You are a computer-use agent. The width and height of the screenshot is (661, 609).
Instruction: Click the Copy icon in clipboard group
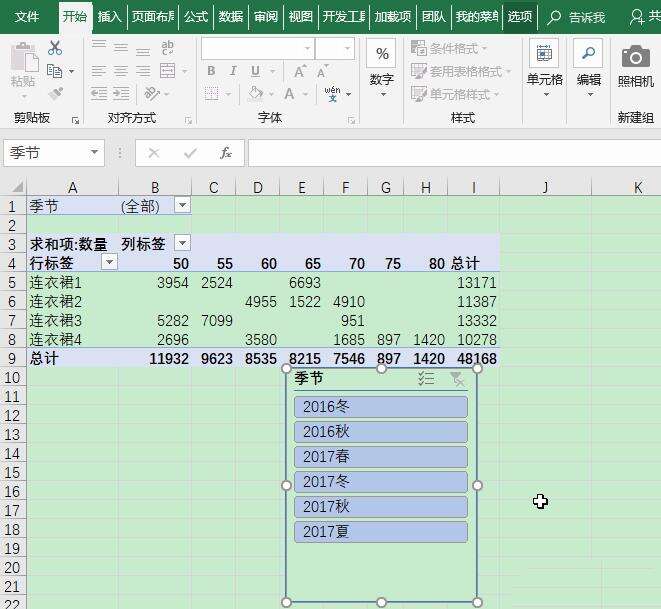[55, 71]
